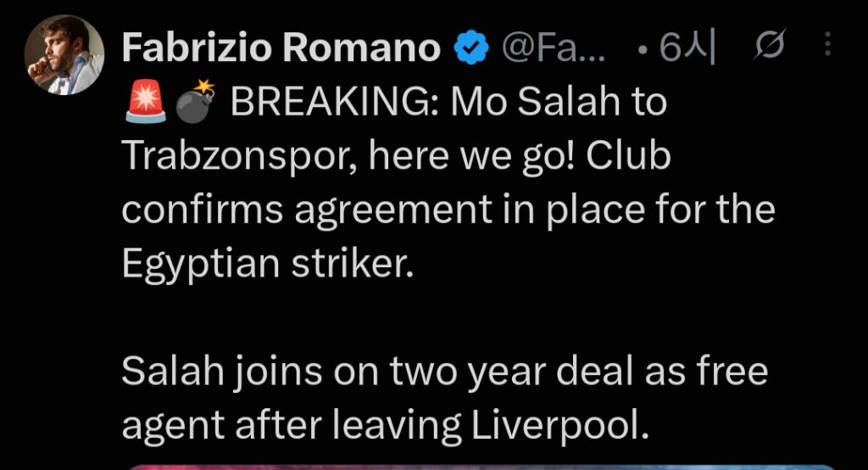Open the 'Salah joins on two year' paragraph
The height and width of the screenshot is (470, 868).
click(445, 399)
